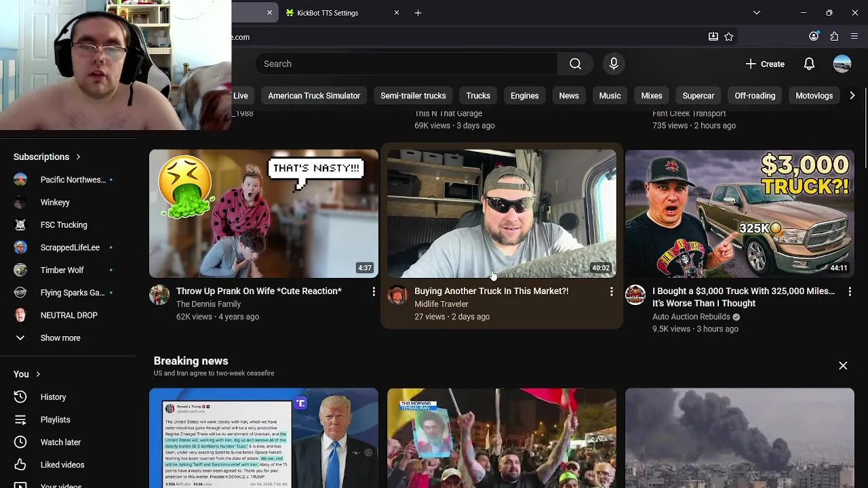The image size is (868, 488).
Task: Select the Motovlogs chip
Action: tap(814, 96)
